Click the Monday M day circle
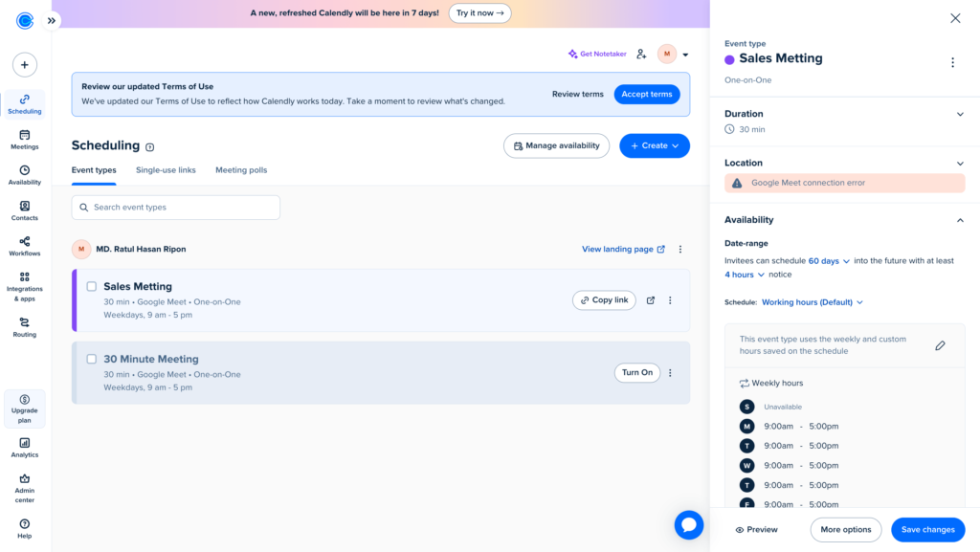This screenshot has width=980, height=552. pos(746,427)
